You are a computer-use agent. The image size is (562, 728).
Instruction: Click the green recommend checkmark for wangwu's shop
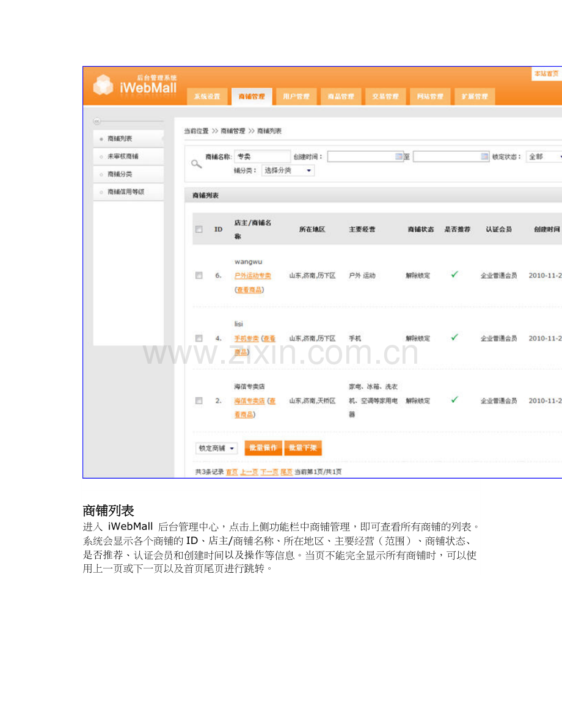click(x=454, y=275)
